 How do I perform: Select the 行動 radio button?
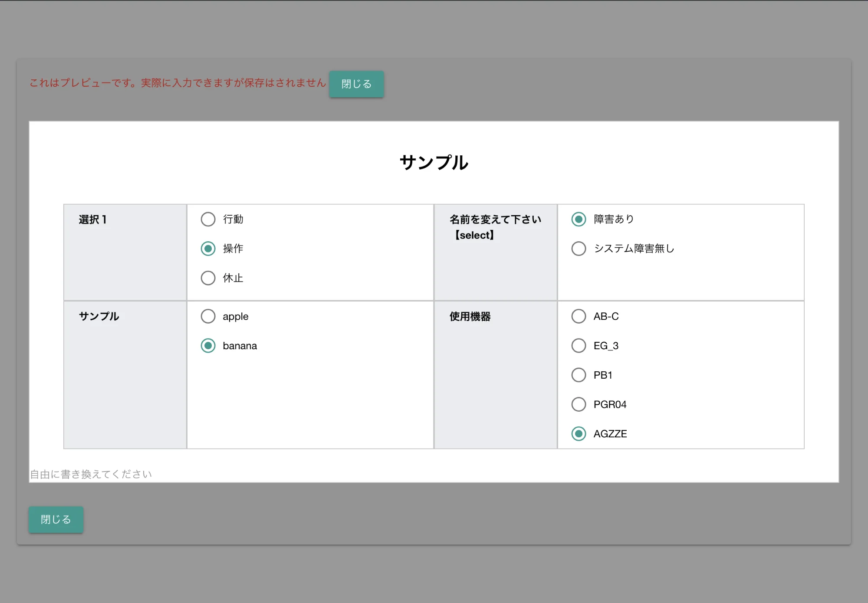click(208, 219)
